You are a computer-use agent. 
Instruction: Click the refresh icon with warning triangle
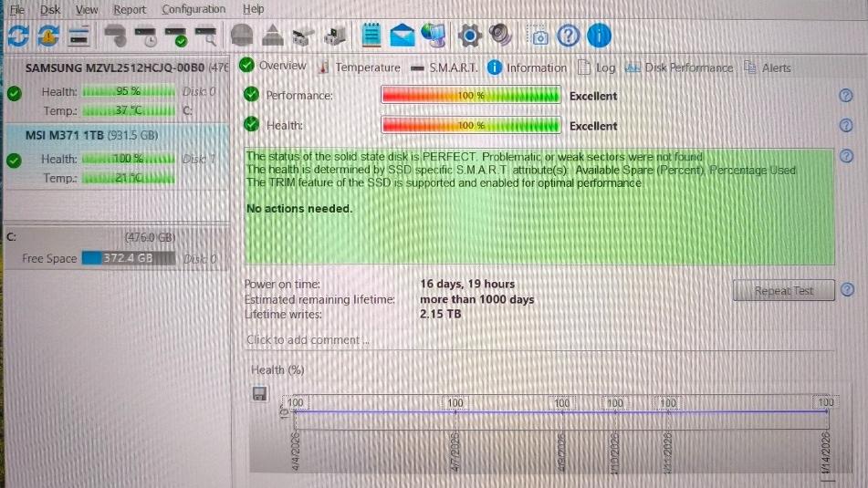pos(48,36)
